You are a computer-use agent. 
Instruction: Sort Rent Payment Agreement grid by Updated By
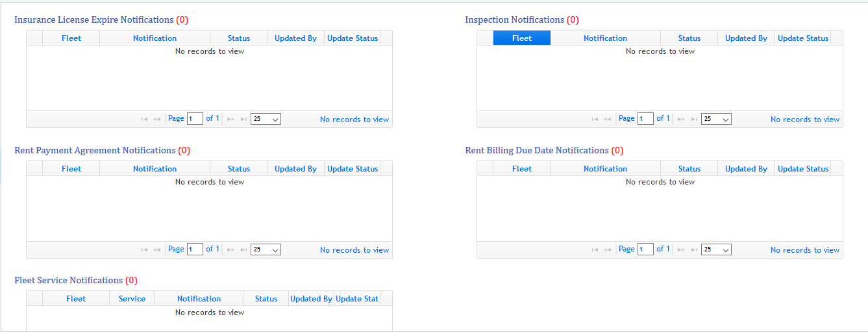295,169
